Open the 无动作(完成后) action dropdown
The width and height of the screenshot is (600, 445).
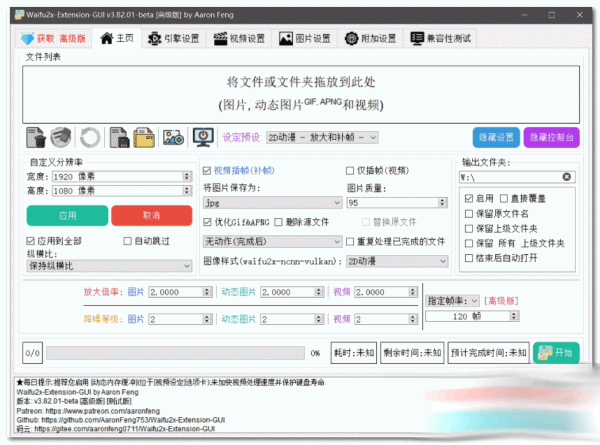[272, 241]
